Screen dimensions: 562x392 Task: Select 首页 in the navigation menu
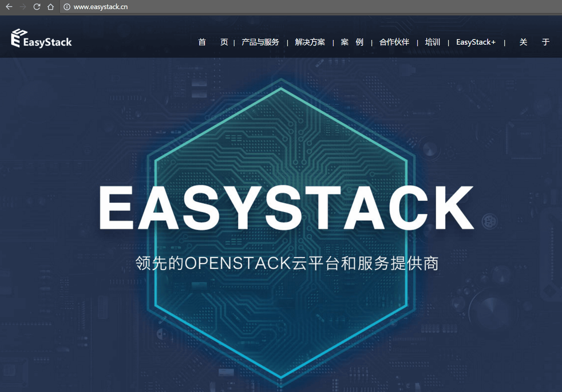pos(212,42)
